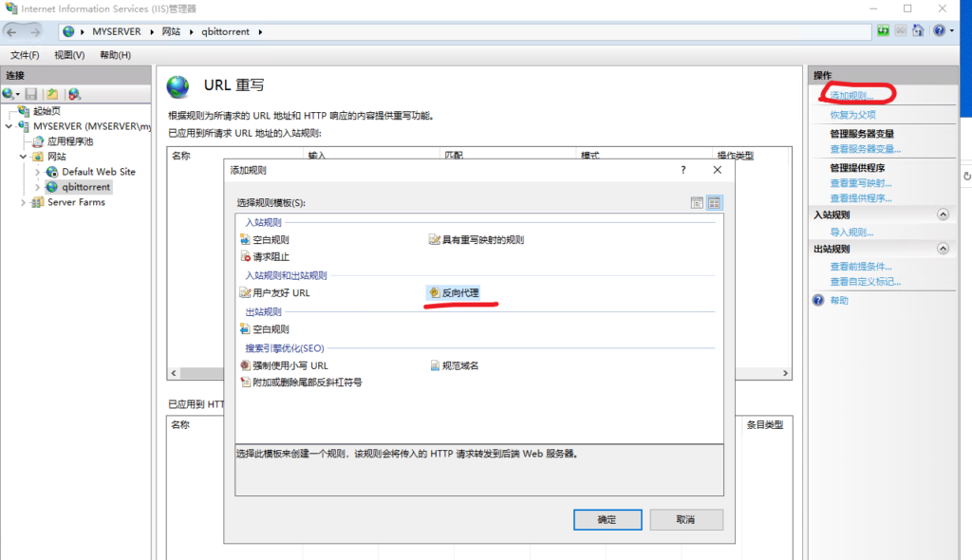Switch dialog to the icon view toggle

(715, 202)
